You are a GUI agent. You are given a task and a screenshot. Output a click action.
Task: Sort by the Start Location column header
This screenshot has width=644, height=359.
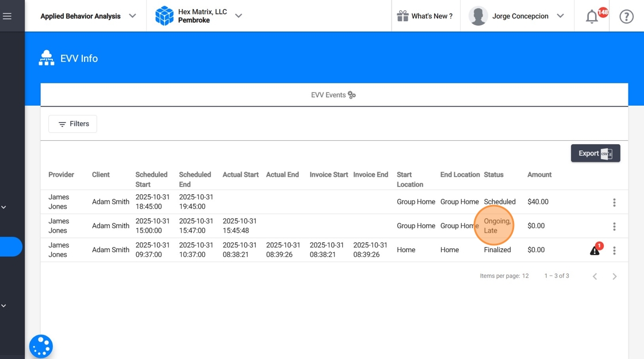click(410, 179)
